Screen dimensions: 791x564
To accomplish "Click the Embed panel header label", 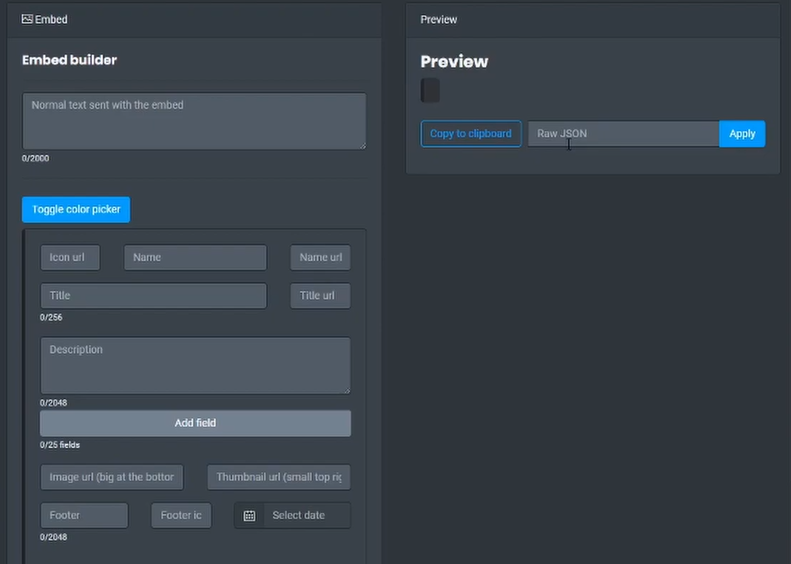I will point(51,19).
